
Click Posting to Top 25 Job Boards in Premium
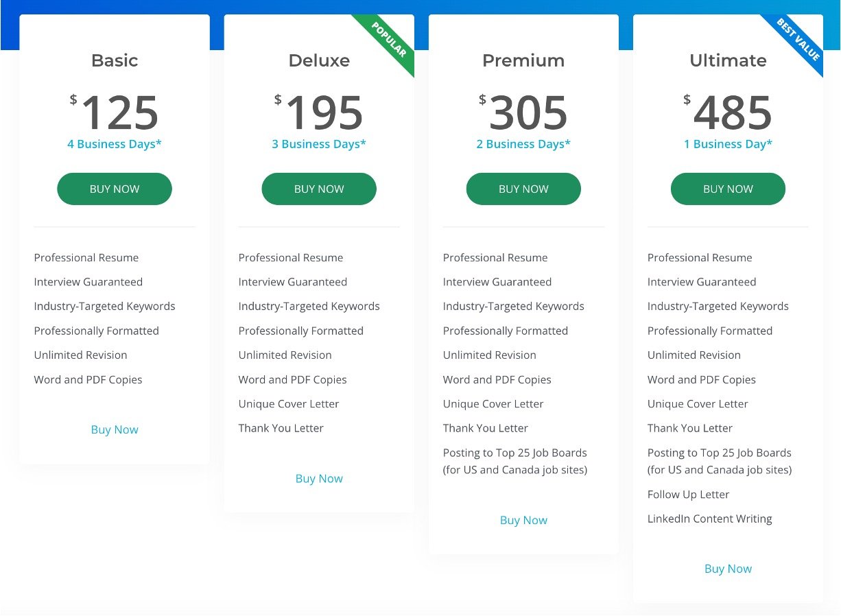point(514,461)
